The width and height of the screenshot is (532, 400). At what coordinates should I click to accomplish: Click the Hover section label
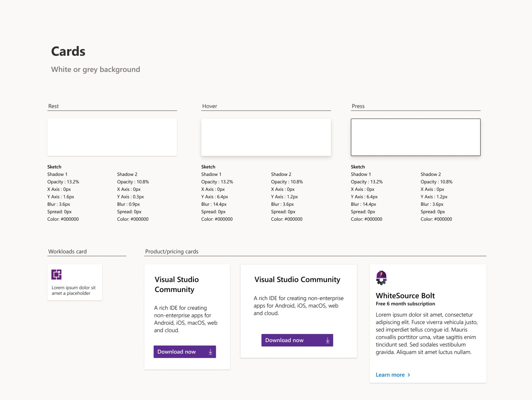pyautogui.click(x=209, y=106)
